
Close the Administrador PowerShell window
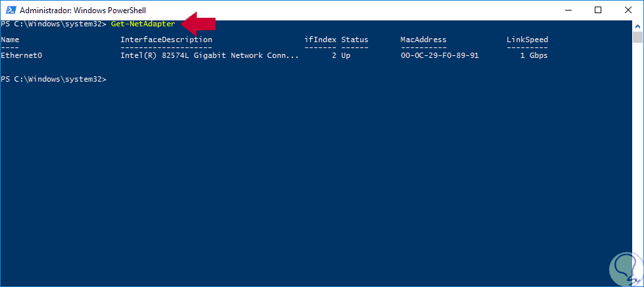click(628, 10)
